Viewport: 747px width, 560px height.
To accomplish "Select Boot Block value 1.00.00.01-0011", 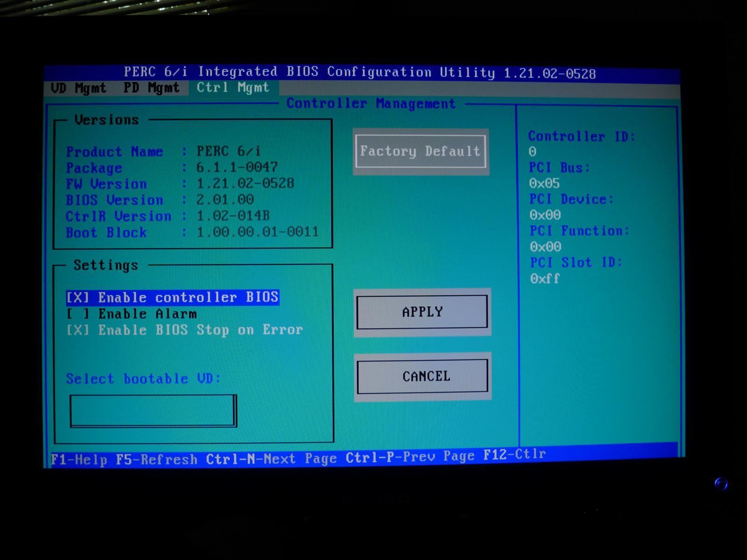I will coord(258,232).
